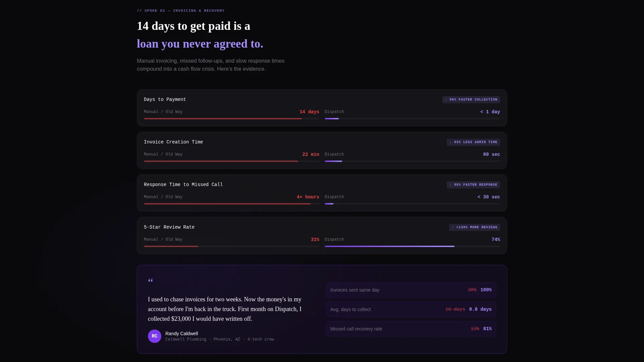Click the 5-Star Review Rate card title
This screenshot has width=644, height=362.
tap(169, 227)
